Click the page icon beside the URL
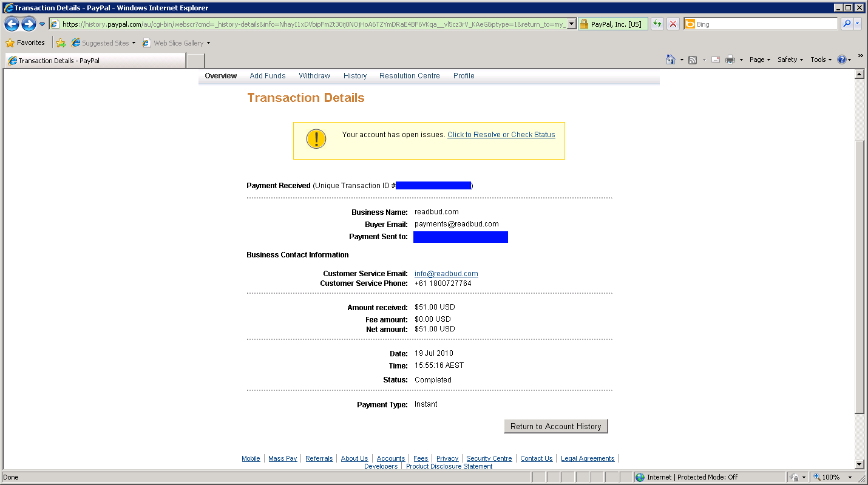Screen dimensions: 868x485 click(x=55, y=24)
